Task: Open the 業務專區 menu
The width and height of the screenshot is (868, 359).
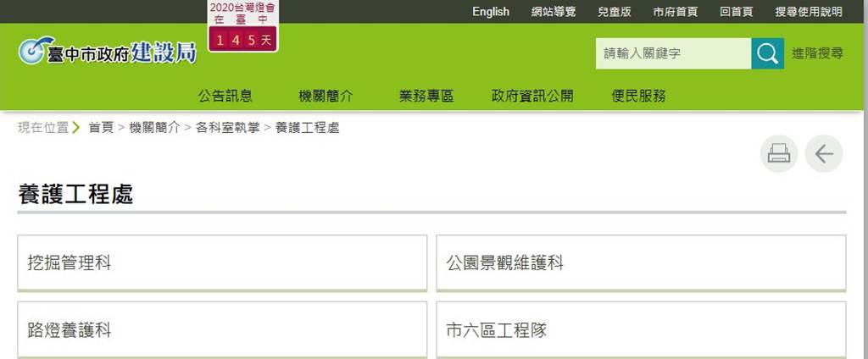Action: pyautogui.click(x=426, y=96)
